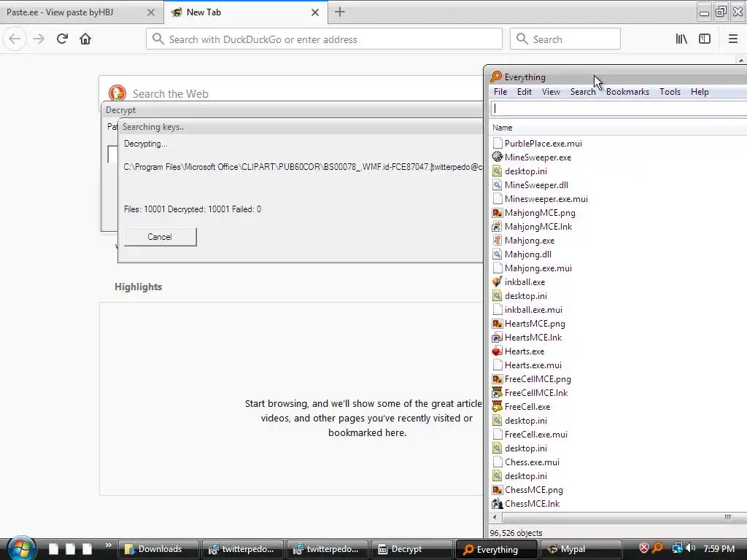Image resolution: width=747 pixels, height=560 pixels.
Task: Open Everything View menu
Action: [551, 92]
